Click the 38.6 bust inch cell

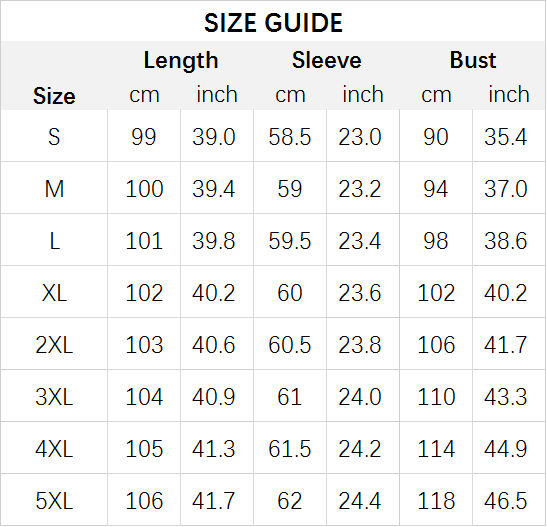coord(505,241)
